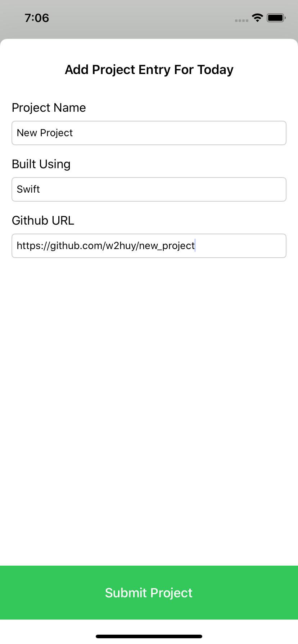Tap the battery indicator icon
This screenshot has width=298, height=644.
coord(276,18)
